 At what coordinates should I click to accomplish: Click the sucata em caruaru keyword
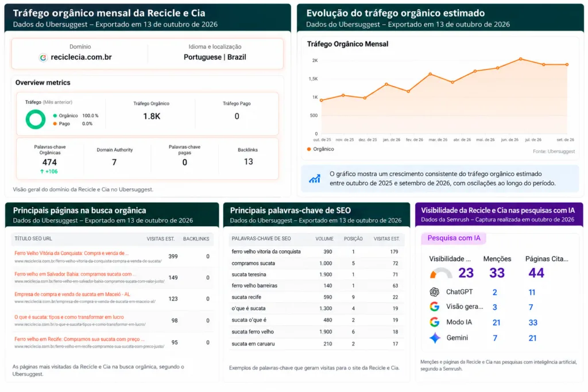(253, 344)
